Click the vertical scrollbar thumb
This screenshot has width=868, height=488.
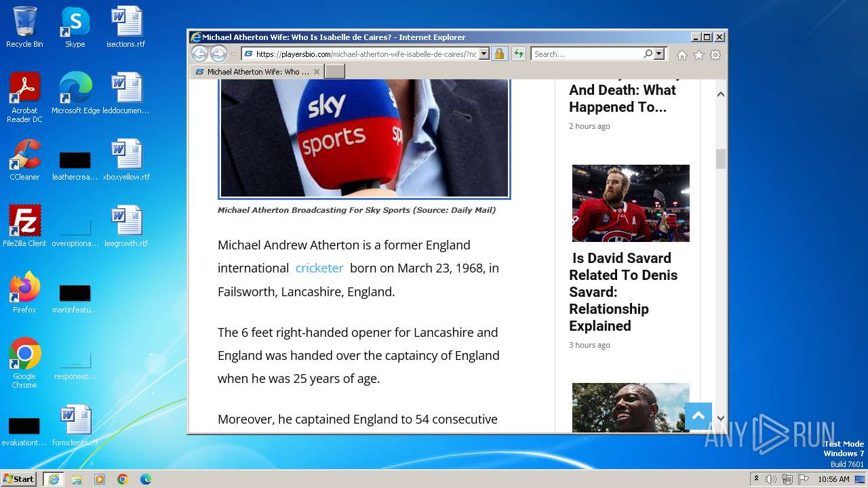click(x=721, y=159)
